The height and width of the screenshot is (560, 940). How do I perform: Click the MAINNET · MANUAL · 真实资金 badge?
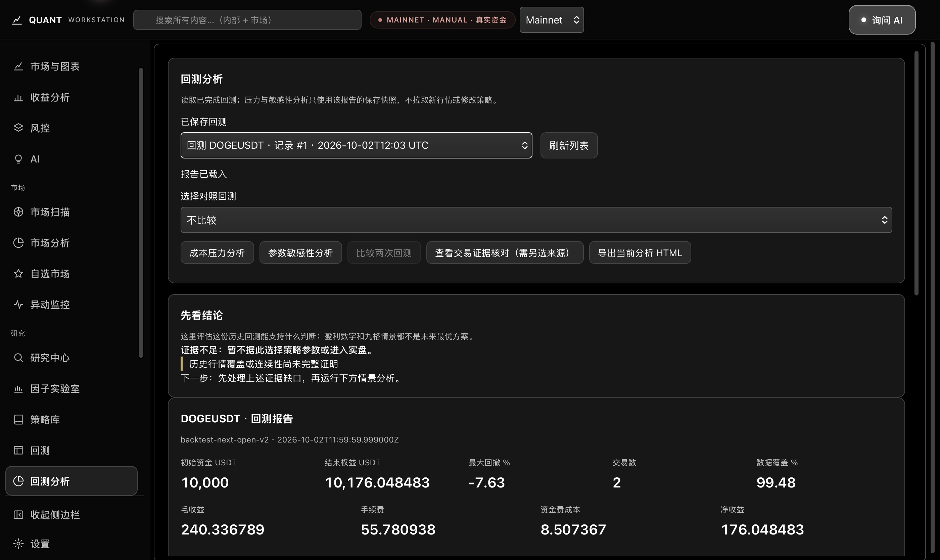[442, 20]
